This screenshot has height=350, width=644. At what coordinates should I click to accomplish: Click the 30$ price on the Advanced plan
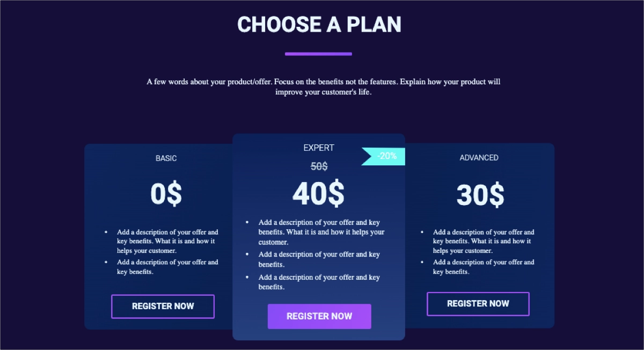(479, 194)
